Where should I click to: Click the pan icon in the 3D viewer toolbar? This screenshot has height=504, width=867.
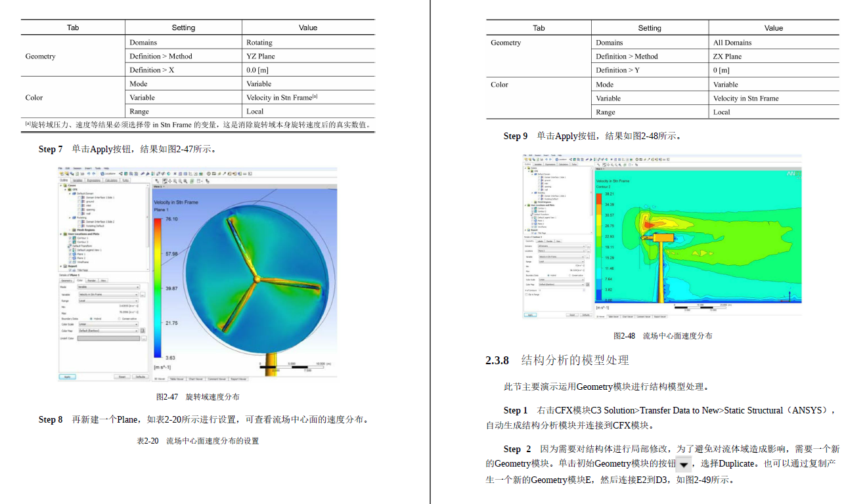click(x=170, y=181)
